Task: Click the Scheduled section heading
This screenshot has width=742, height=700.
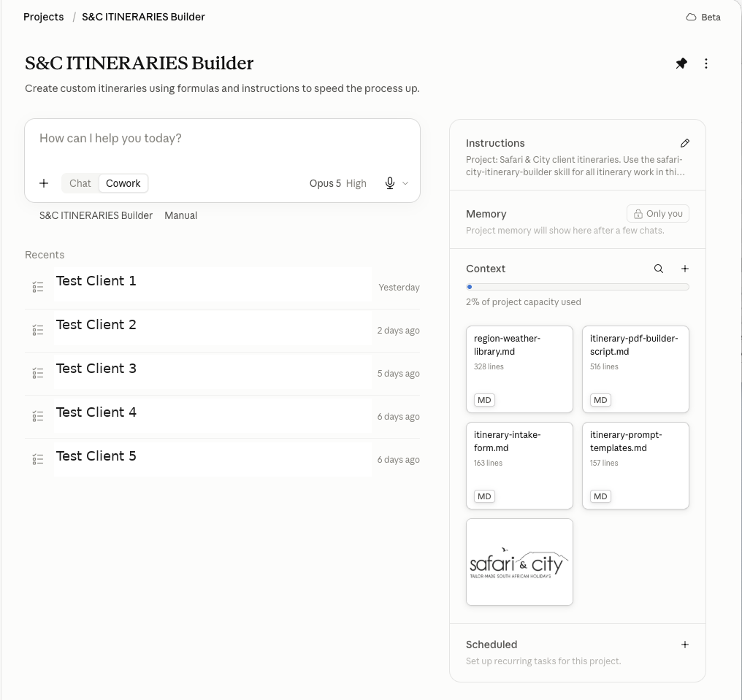Action: pyautogui.click(x=492, y=645)
